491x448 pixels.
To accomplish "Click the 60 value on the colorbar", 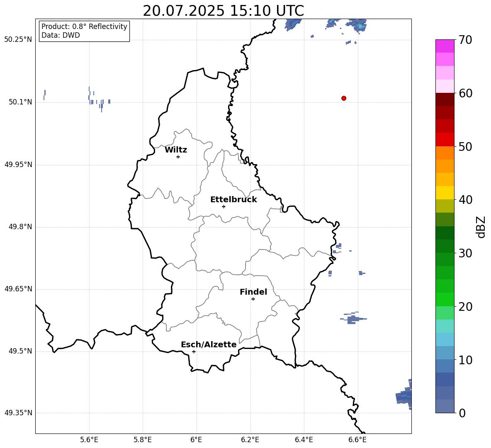I will point(465,93).
